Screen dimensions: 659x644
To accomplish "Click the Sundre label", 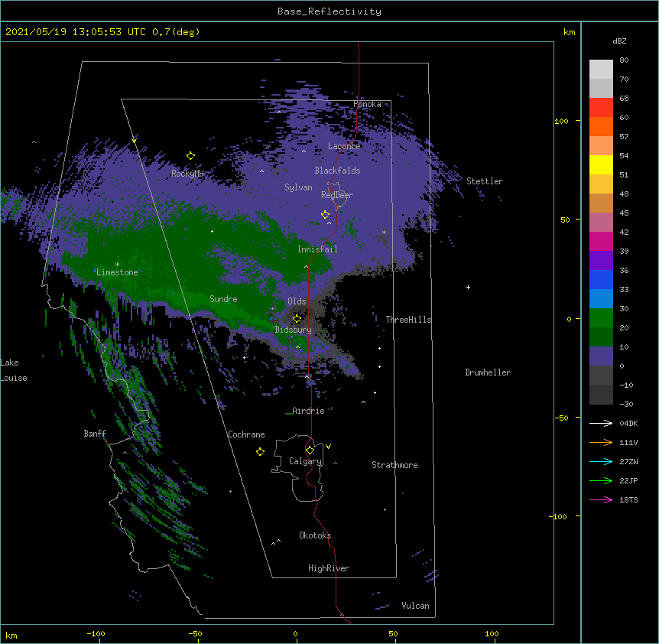I will click(x=223, y=299).
